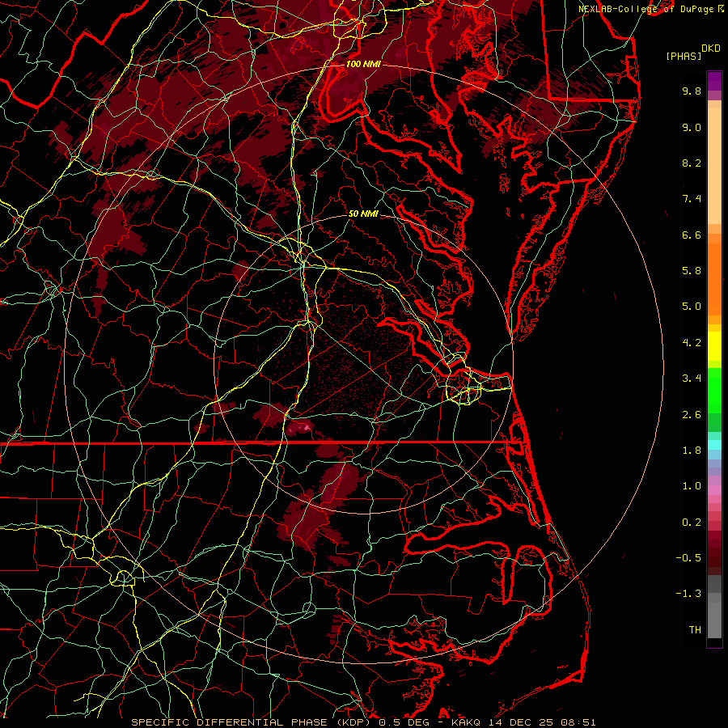Click the "DKD" label above the legend
728x728 pixels.
pyautogui.click(x=711, y=49)
